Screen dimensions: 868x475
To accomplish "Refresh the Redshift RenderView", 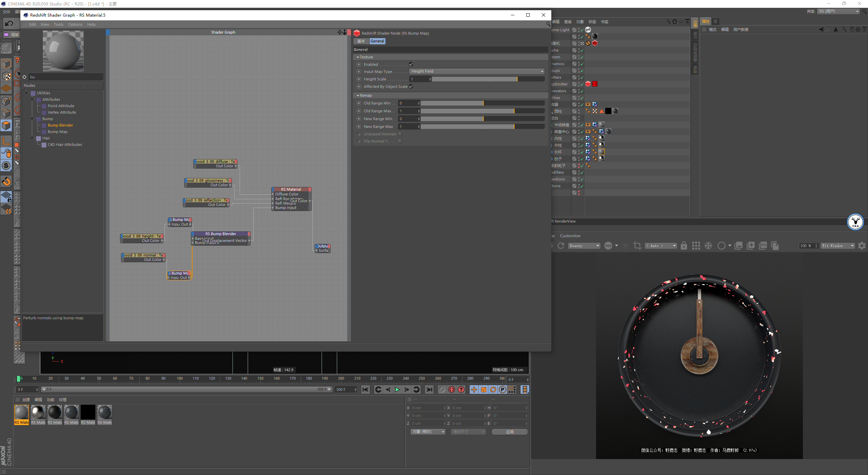I will click(x=561, y=246).
